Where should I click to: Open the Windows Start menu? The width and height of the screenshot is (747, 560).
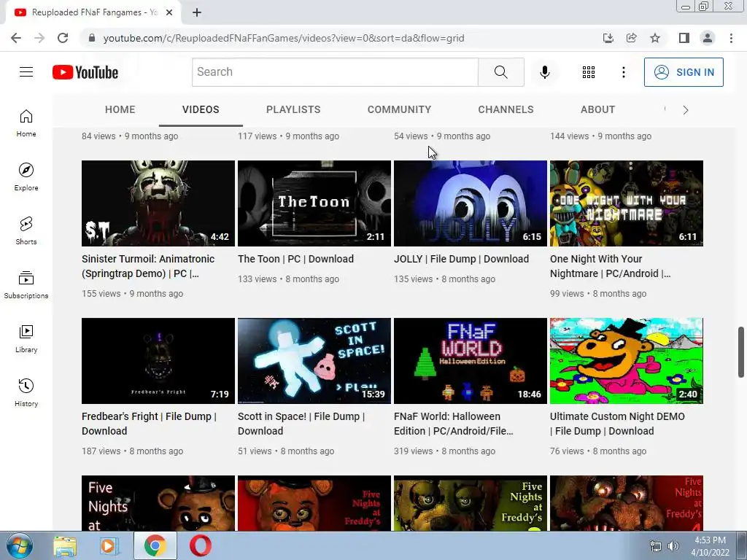click(19, 545)
